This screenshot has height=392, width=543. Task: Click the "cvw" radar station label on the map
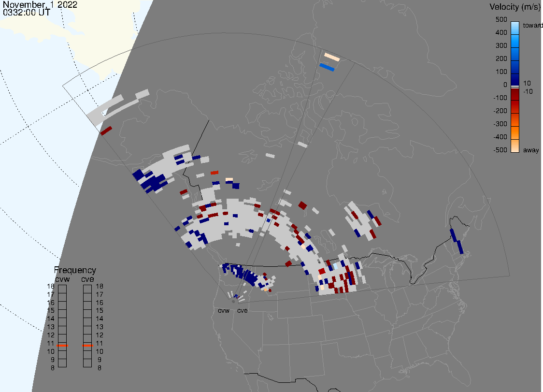(x=224, y=310)
